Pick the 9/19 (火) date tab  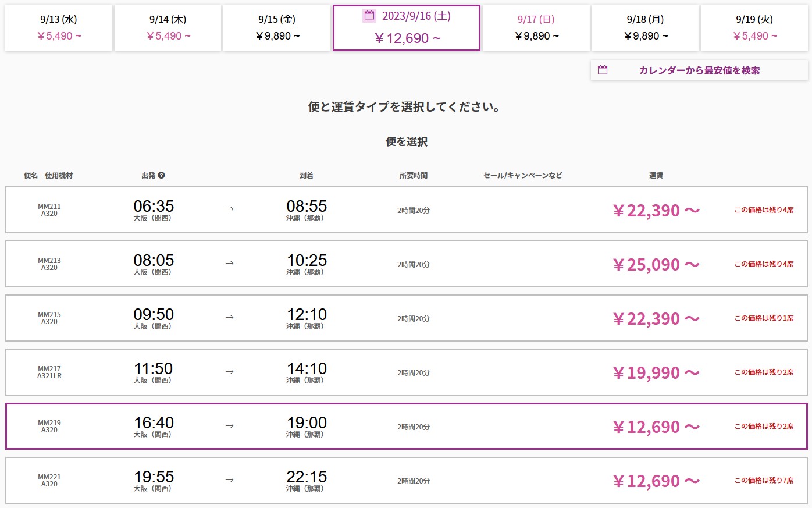(754, 28)
